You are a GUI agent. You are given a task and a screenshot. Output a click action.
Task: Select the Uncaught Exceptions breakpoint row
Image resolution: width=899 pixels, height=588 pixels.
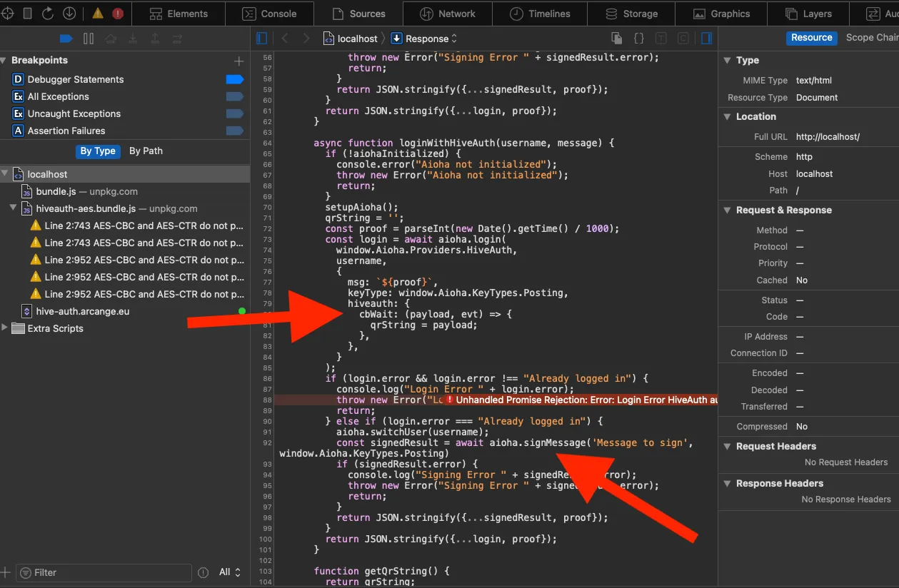tap(125, 113)
